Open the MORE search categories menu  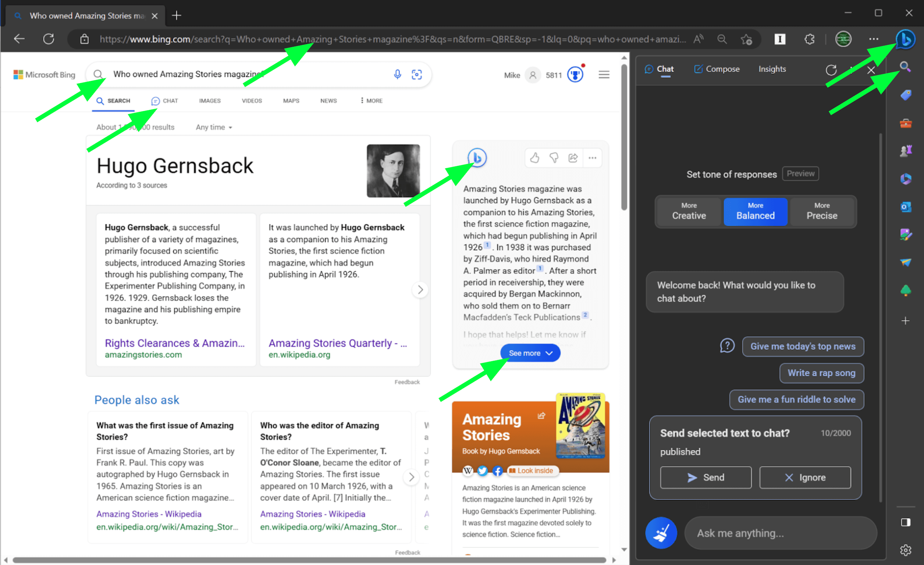coord(371,100)
